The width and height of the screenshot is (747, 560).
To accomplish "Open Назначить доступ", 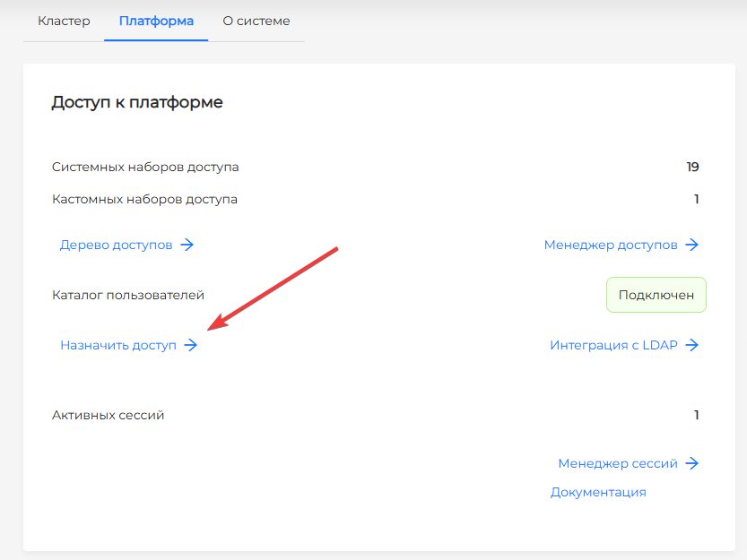I will (x=119, y=344).
